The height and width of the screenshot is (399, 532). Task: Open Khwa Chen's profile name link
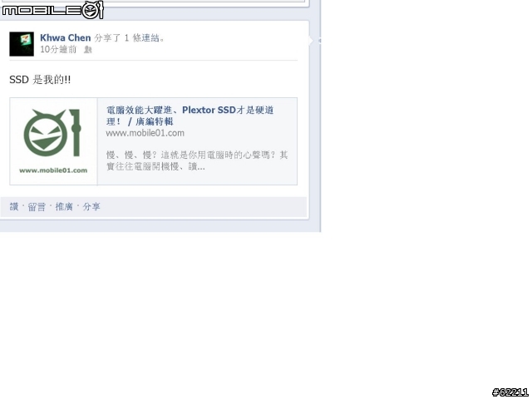pos(65,37)
